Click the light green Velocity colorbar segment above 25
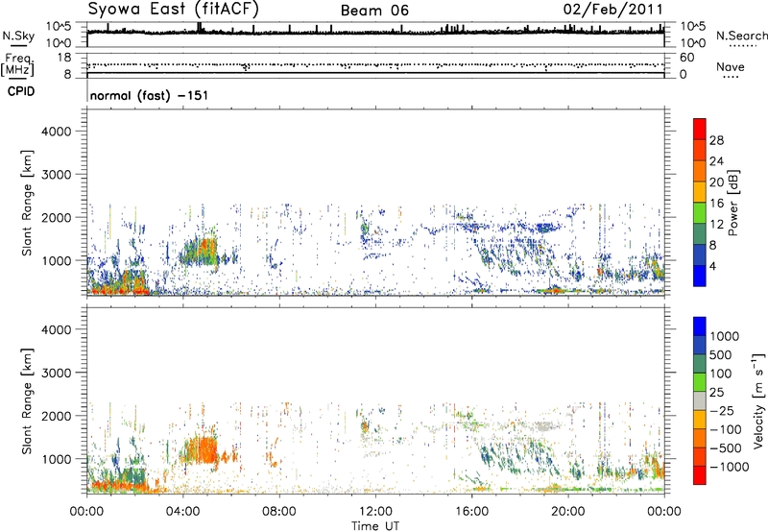 click(700, 381)
